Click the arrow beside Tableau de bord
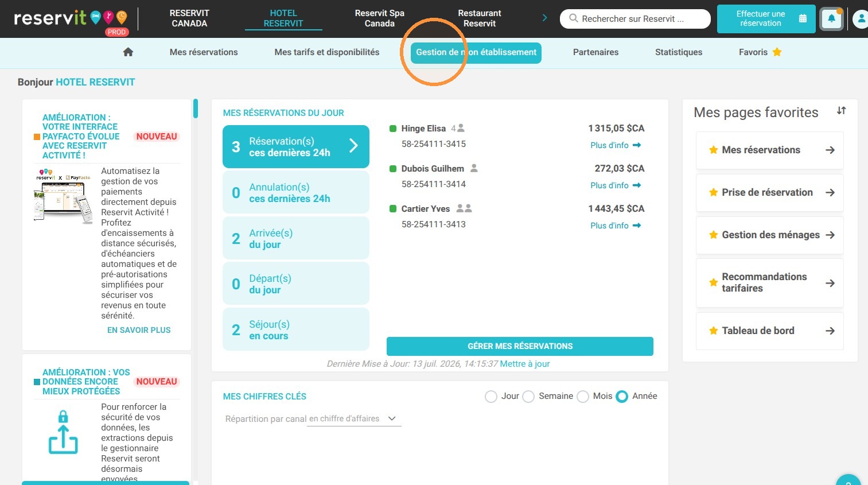Screen dimensions: 868x485 click(830, 331)
